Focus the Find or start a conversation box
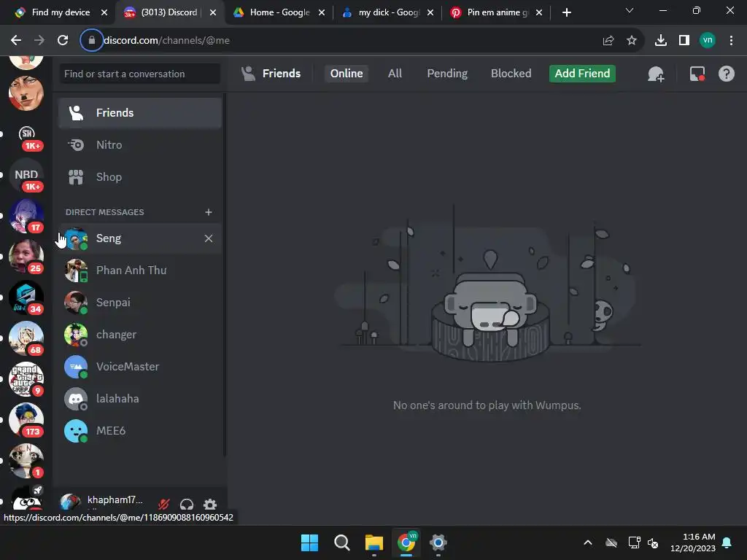The image size is (747, 560). tap(139, 74)
